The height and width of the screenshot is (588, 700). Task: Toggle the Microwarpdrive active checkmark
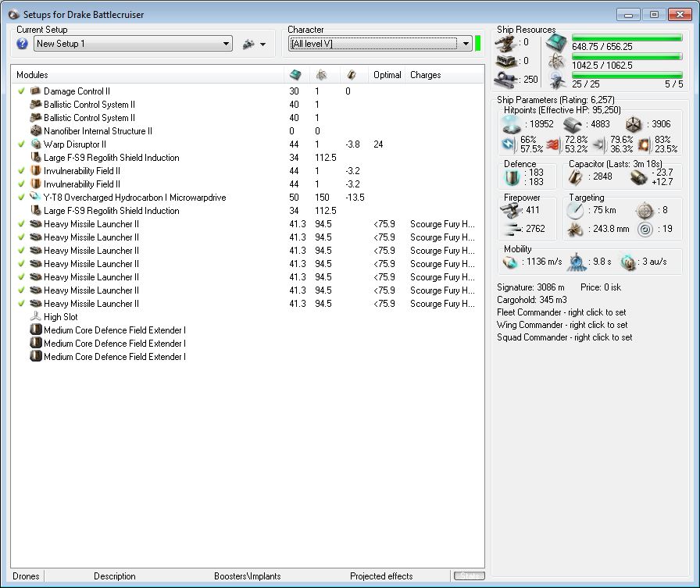(21, 198)
